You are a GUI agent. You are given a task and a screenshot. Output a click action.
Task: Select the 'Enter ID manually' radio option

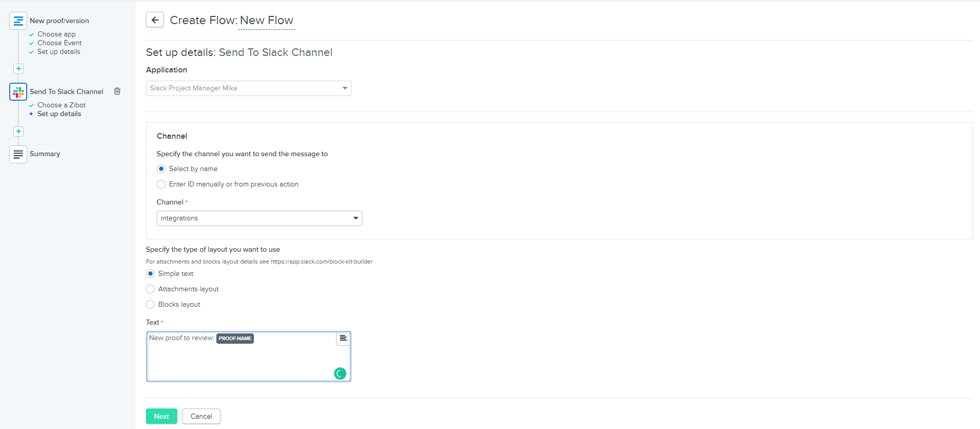pos(161,184)
